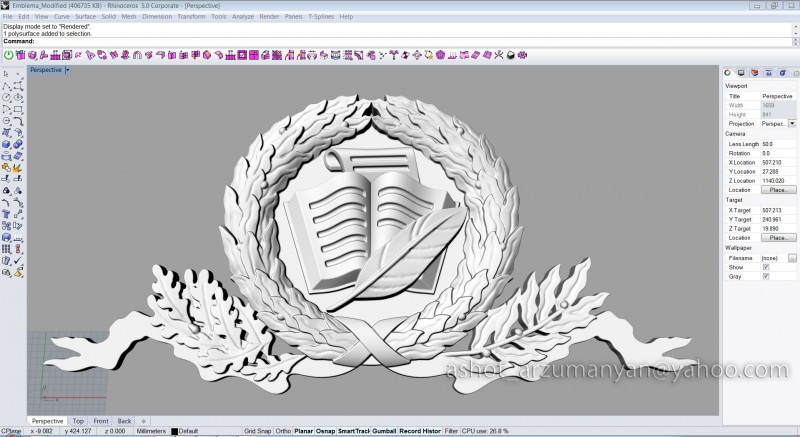Switch to the Front viewport tab

point(101,421)
